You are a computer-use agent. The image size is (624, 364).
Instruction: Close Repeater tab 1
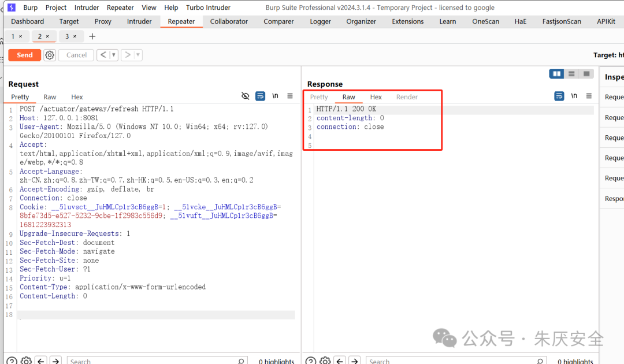pyautogui.click(x=21, y=36)
